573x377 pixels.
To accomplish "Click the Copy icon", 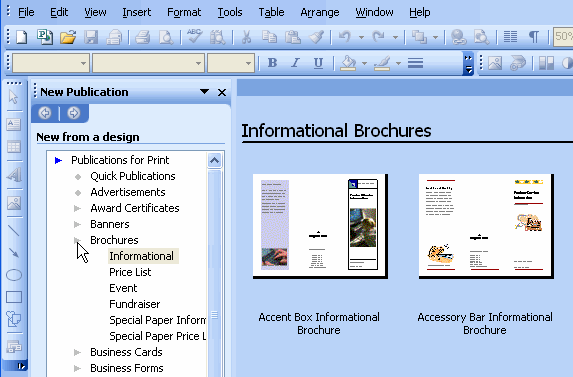I will click(x=269, y=37).
